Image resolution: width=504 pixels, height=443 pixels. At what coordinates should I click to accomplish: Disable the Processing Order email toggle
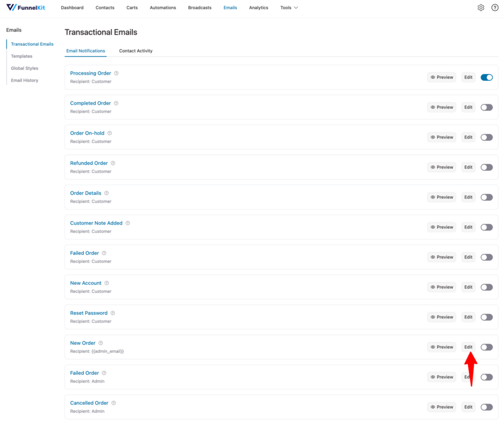[486, 77]
